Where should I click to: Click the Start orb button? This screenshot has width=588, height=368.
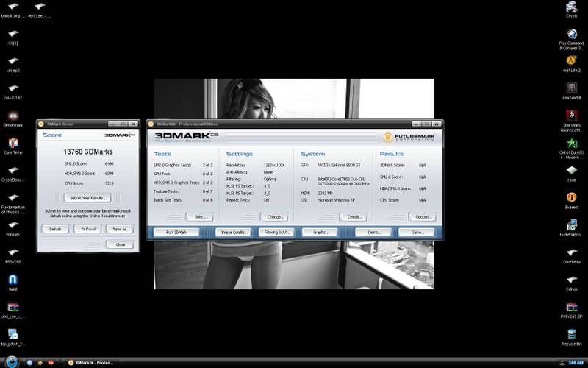(x=12, y=362)
